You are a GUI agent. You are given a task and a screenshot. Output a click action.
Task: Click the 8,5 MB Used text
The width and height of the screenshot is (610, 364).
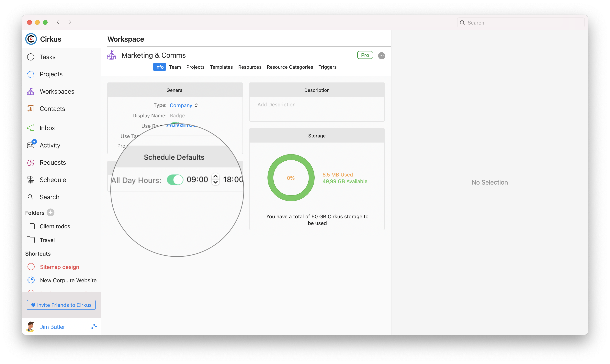[x=338, y=175]
